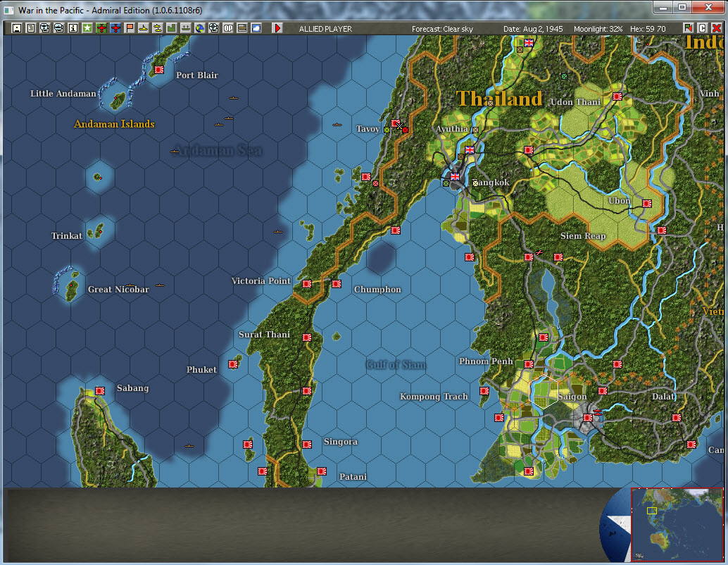The height and width of the screenshot is (565, 728).
Task: Minimize the War in the Pacific window
Action: [x=663, y=8]
